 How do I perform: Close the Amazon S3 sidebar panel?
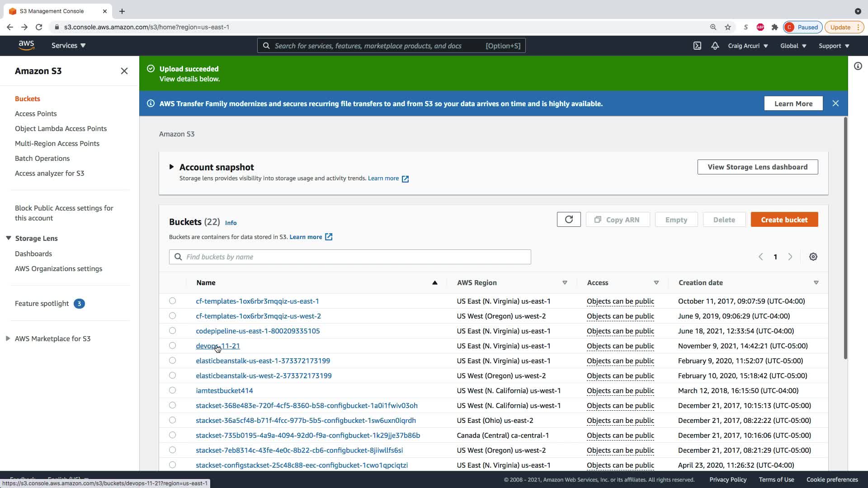[x=124, y=71]
